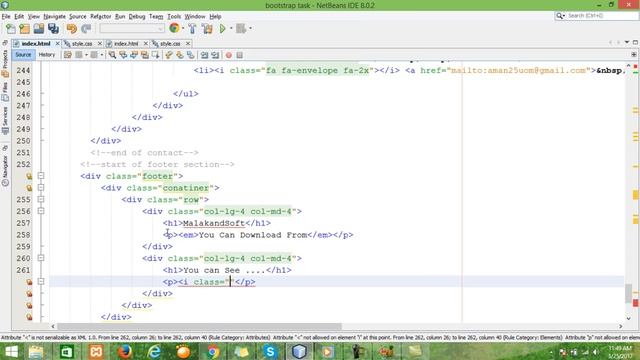Collapse the fold on the current p line

[41, 282]
